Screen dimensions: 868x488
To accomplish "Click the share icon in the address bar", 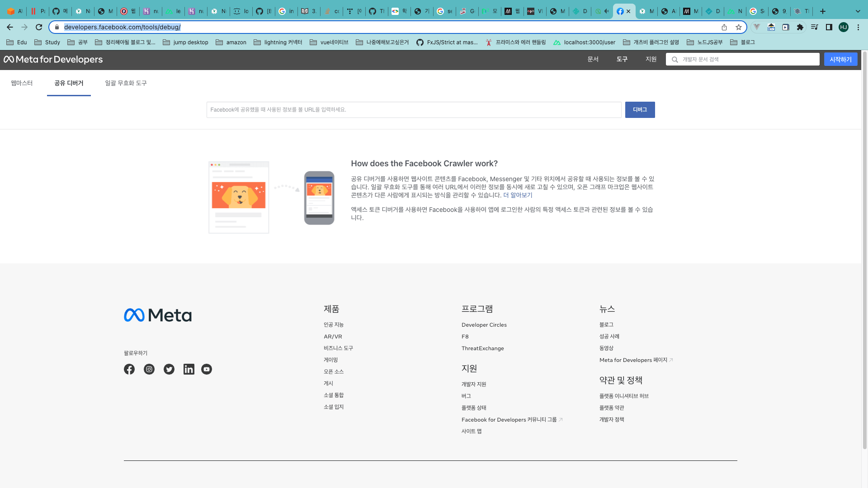I will point(724,27).
